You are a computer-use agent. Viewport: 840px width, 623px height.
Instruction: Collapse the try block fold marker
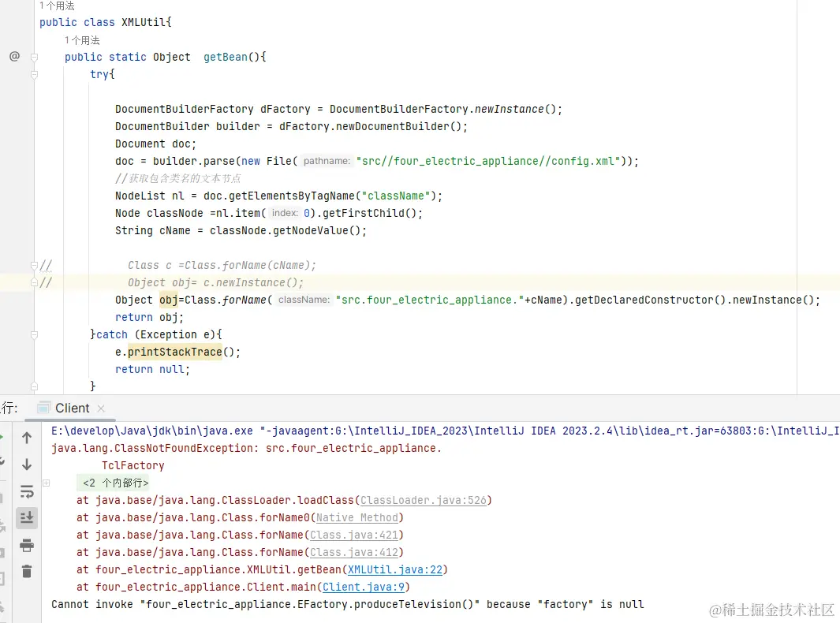click(x=34, y=74)
